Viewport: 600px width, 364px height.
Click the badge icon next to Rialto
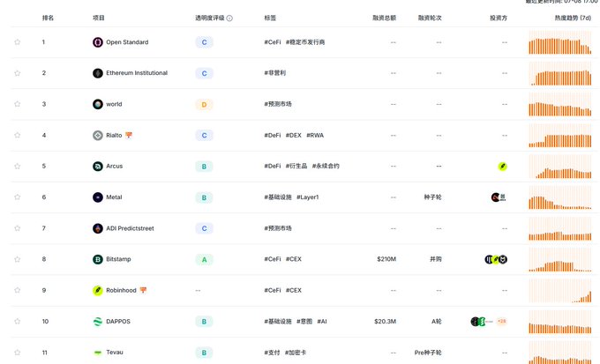pos(129,135)
